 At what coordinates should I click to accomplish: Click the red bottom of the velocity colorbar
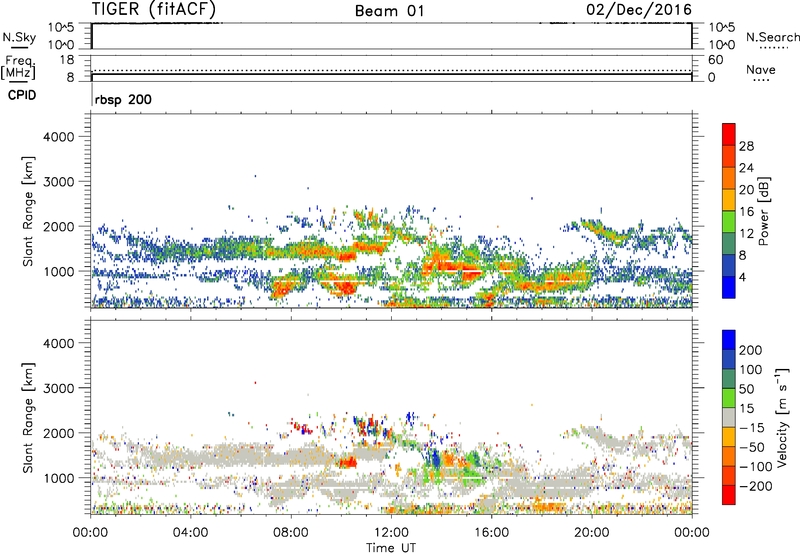[x=729, y=495]
